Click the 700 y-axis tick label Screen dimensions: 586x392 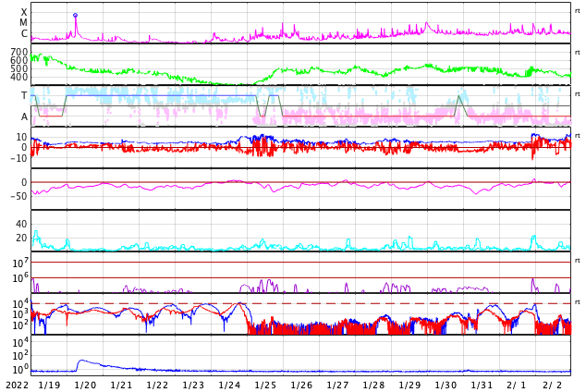(x=19, y=52)
